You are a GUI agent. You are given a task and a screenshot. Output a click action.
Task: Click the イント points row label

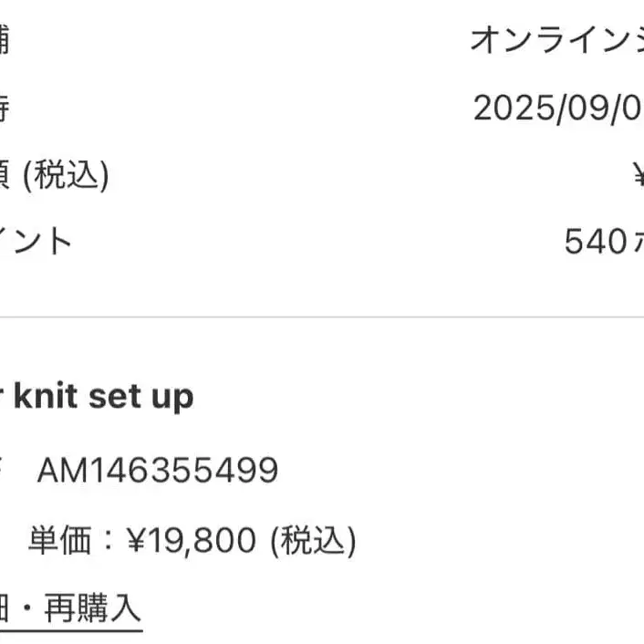[x=35, y=242]
